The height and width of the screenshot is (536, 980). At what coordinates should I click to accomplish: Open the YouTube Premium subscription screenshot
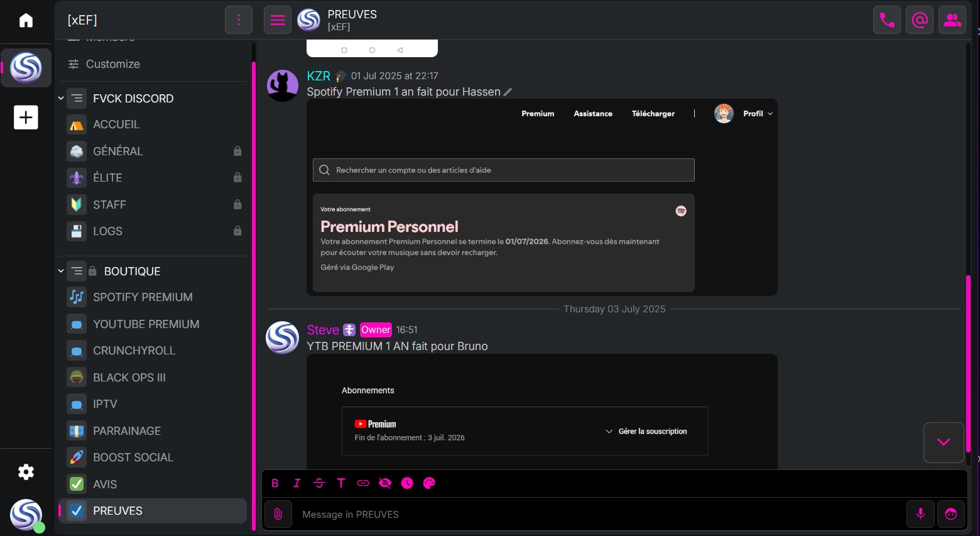point(542,412)
